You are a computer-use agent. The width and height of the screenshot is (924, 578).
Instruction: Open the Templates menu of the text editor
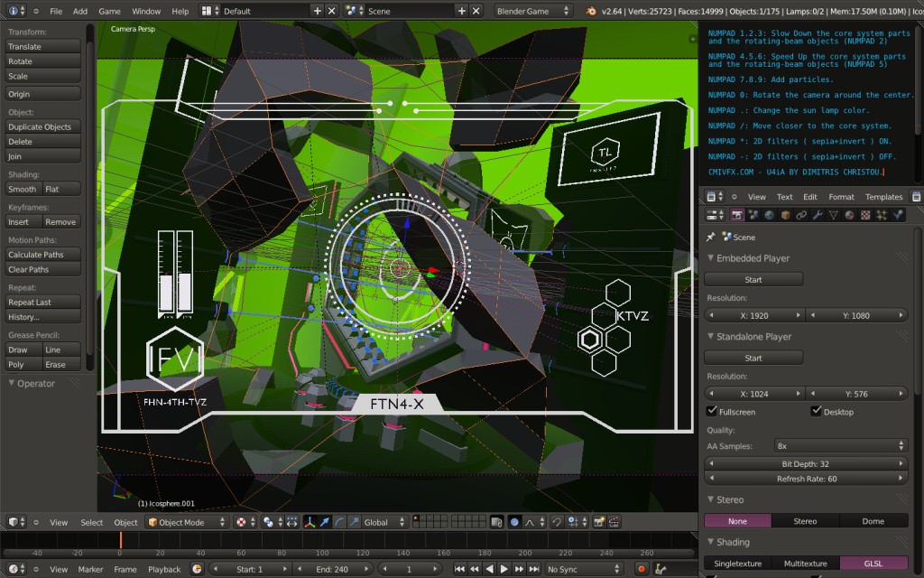pyautogui.click(x=883, y=196)
